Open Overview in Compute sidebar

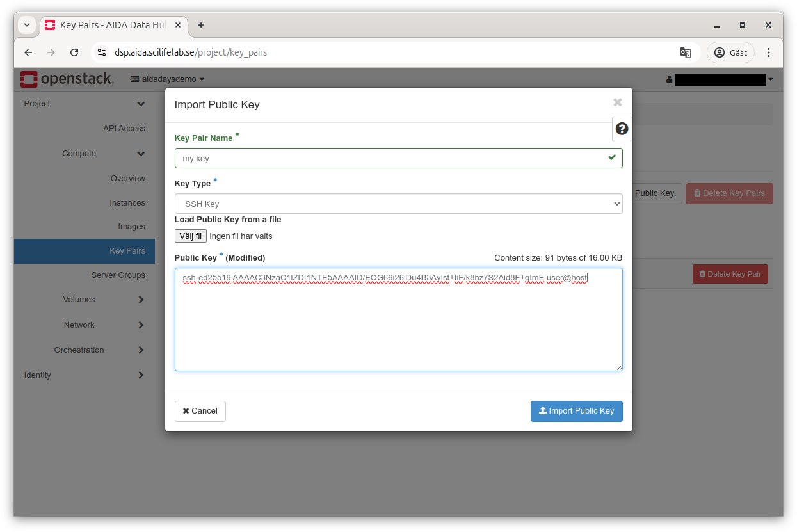pos(127,179)
